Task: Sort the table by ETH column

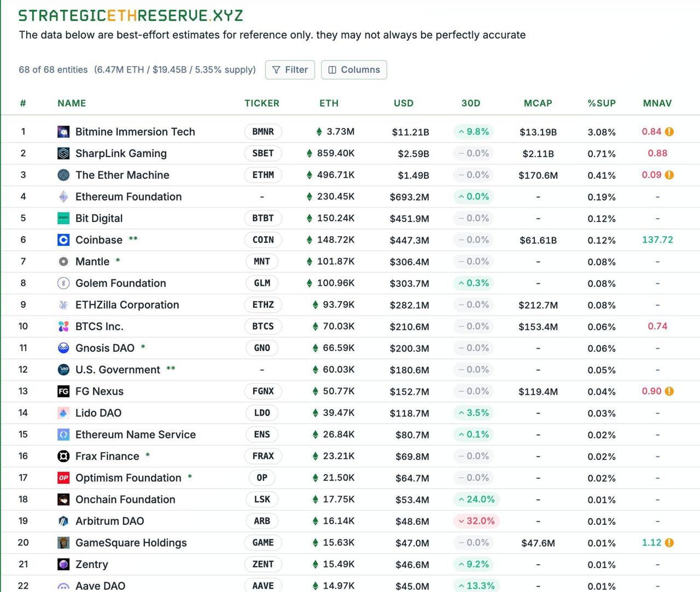Action: 329,103
